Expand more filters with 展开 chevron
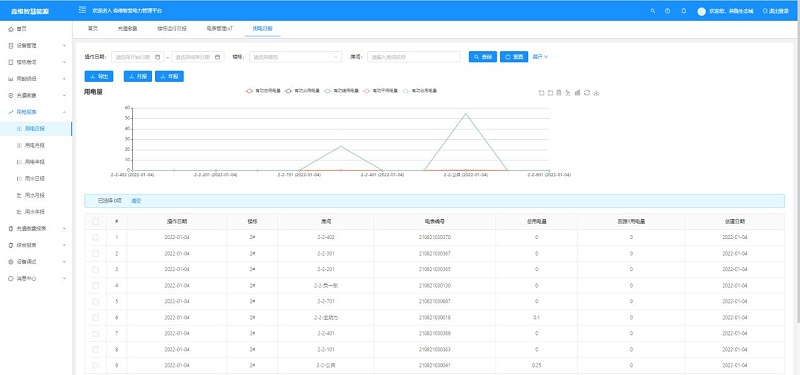Screen dimensions: 800x375 pos(540,57)
